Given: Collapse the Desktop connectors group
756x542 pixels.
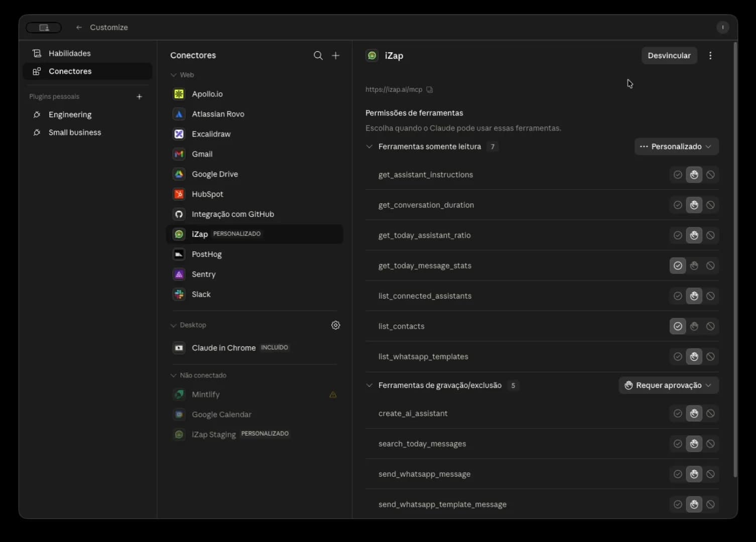Looking at the screenshot, I should click(x=174, y=325).
